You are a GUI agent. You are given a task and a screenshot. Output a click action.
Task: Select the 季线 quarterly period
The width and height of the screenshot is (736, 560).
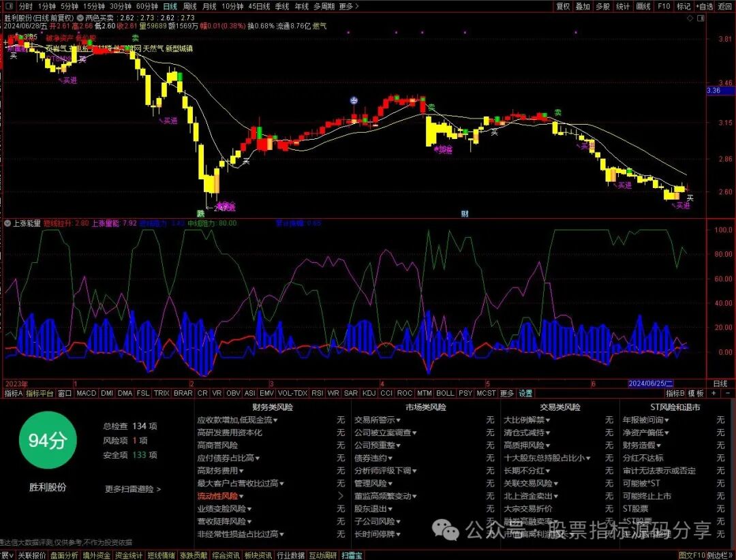(x=281, y=6)
